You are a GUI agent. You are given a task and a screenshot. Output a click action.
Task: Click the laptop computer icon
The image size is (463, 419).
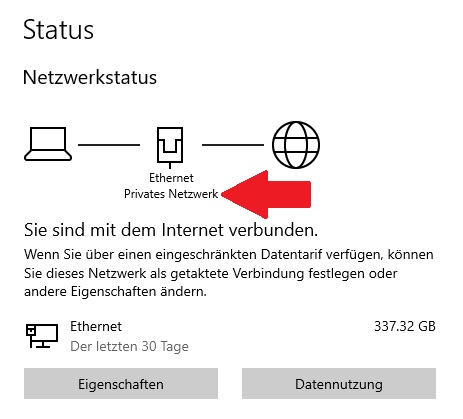[x=48, y=144]
